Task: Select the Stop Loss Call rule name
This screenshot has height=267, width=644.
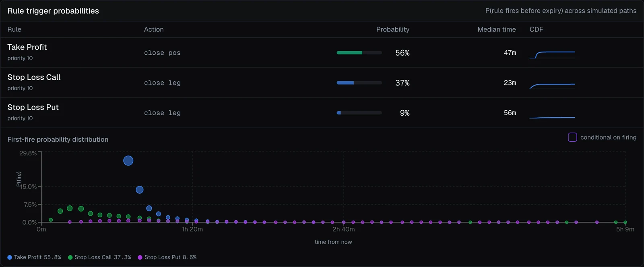Action: pyautogui.click(x=34, y=77)
